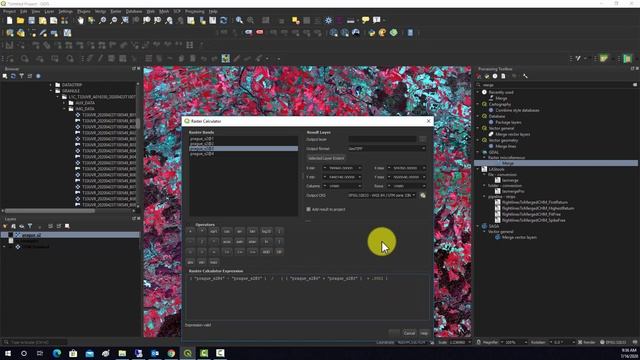
Task: Open Chrome from the Windows taskbar
Action: 171,353
